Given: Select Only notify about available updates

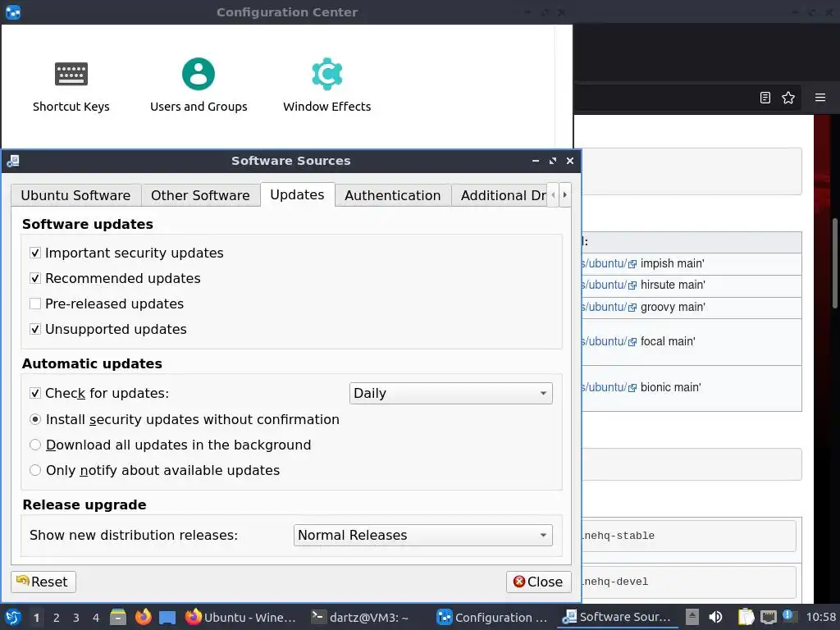Looking at the screenshot, I should click(x=35, y=470).
